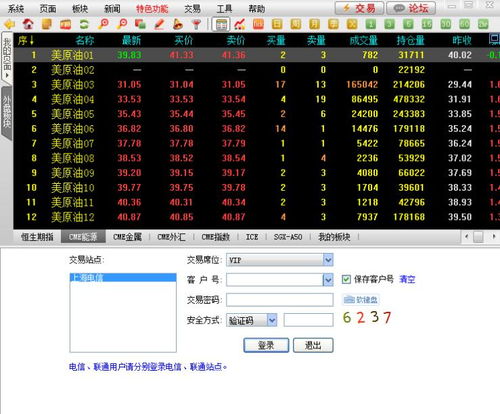Viewport: 500px width, 414px height.
Task: Refresh quotes with green arrows icon
Action: click(84, 24)
